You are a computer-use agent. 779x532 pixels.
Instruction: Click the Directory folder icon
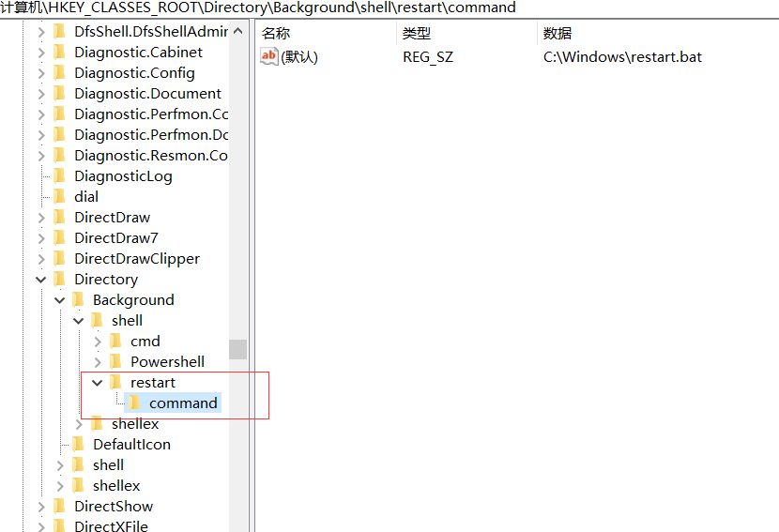59,280
